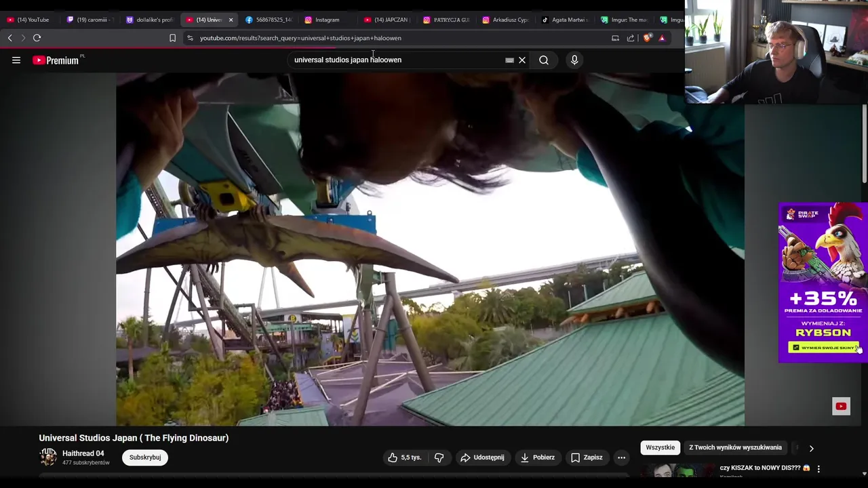Image resolution: width=868 pixels, height=488 pixels.
Task: Subscribe with the 'Subskrybuj' button
Action: tap(145, 457)
